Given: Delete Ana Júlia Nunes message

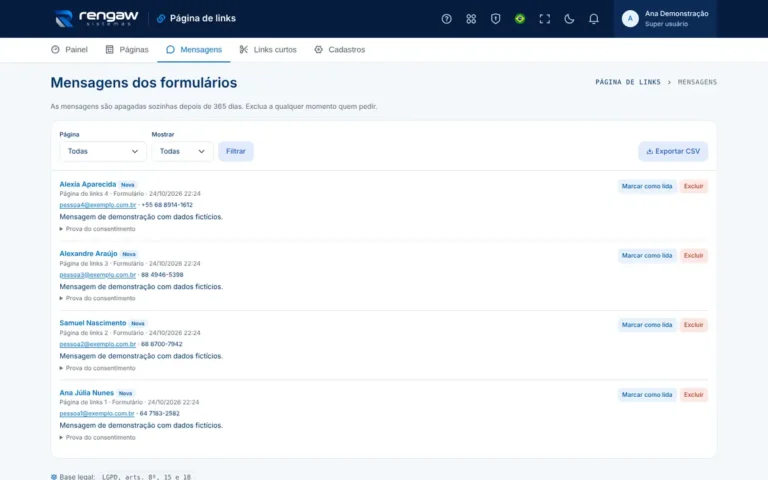Looking at the screenshot, I should [x=694, y=395].
